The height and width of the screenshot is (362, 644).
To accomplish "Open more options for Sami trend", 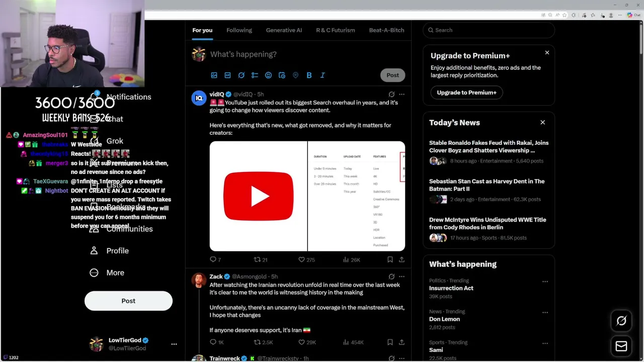I will coord(545,343).
